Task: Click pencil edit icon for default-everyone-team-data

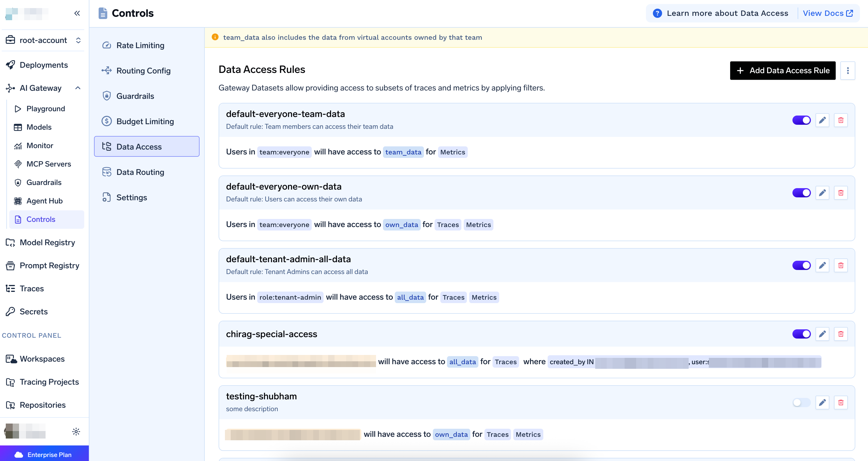Action: point(822,120)
